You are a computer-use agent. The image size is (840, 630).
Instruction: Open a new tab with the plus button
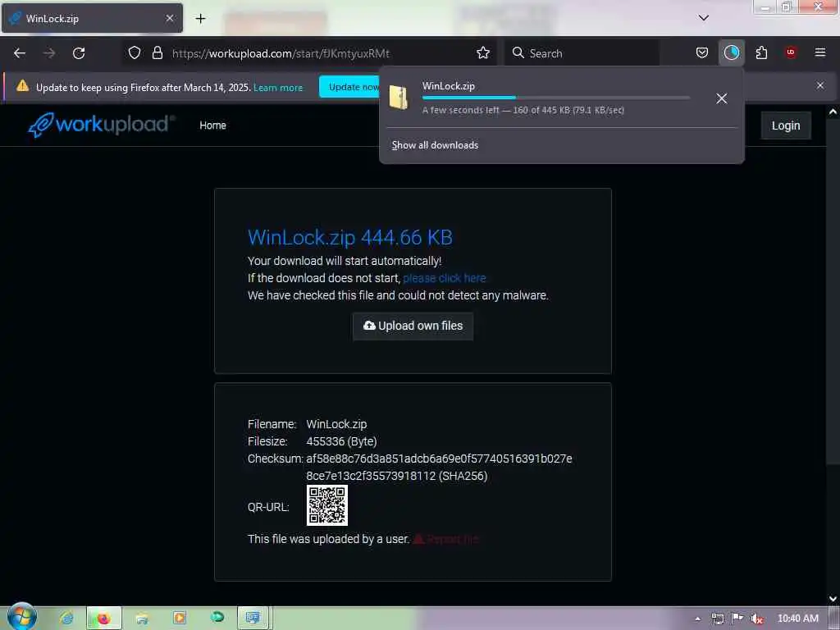pos(200,18)
